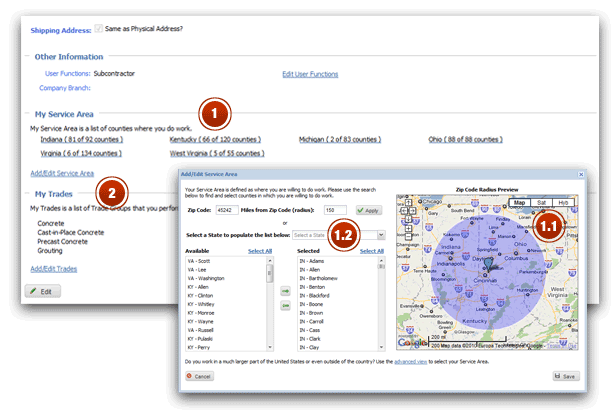The height and width of the screenshot is (413, 616).
Task: Pan the map up with the arrow
Action: 408,202
